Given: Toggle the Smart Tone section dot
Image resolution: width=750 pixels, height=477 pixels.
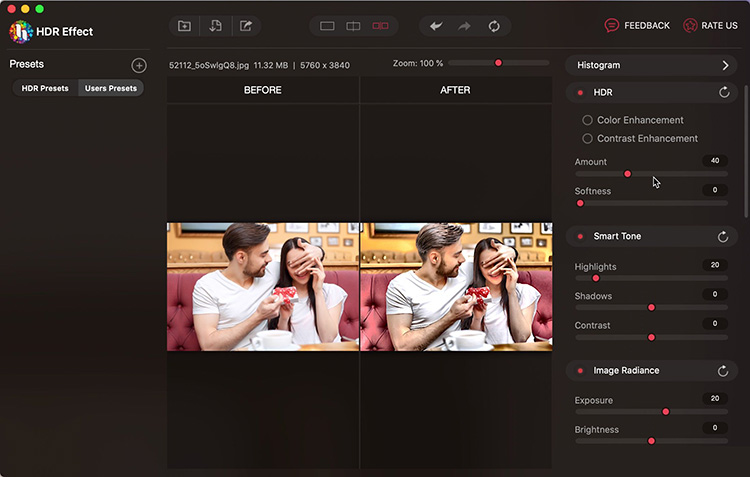Looking at the screenshot, I should point(580,237).
